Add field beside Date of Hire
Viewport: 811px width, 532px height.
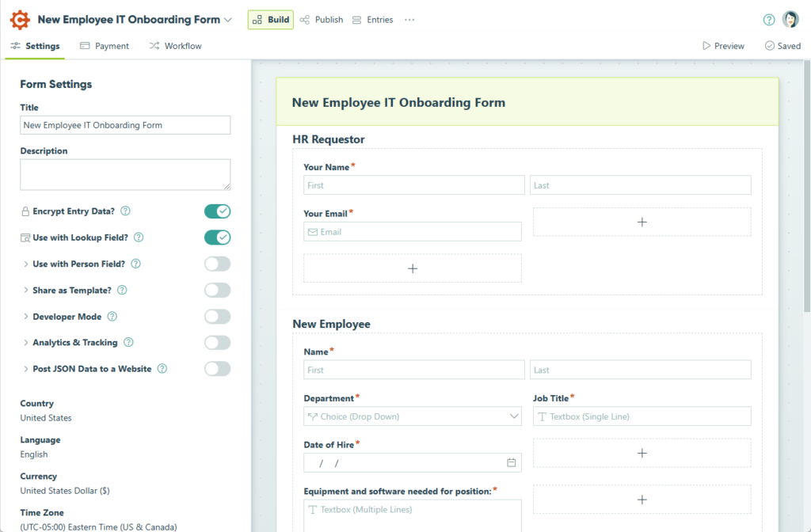click(x=642, y=453)
